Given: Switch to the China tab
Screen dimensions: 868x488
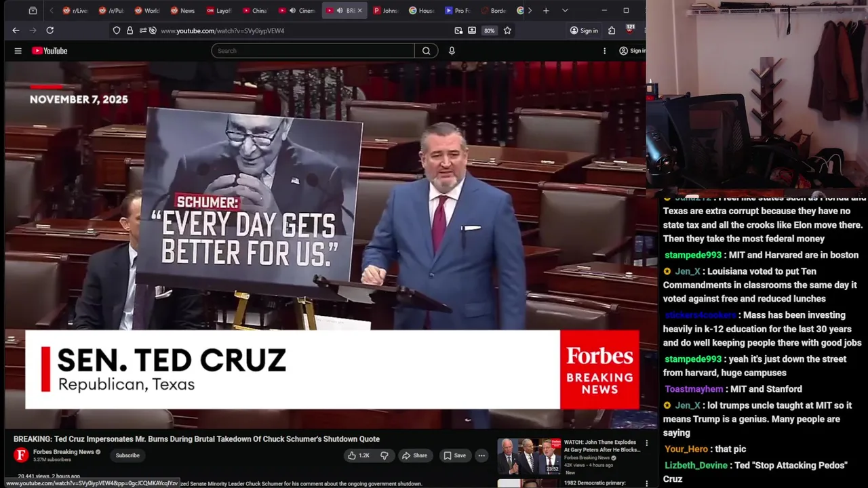Looking at the screenshot, I should 255,11.
